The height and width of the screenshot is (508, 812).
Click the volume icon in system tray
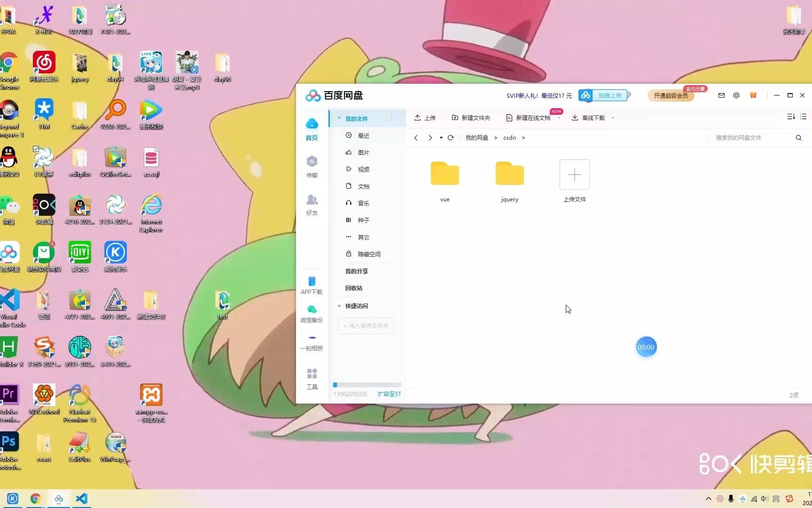point(765,499)
